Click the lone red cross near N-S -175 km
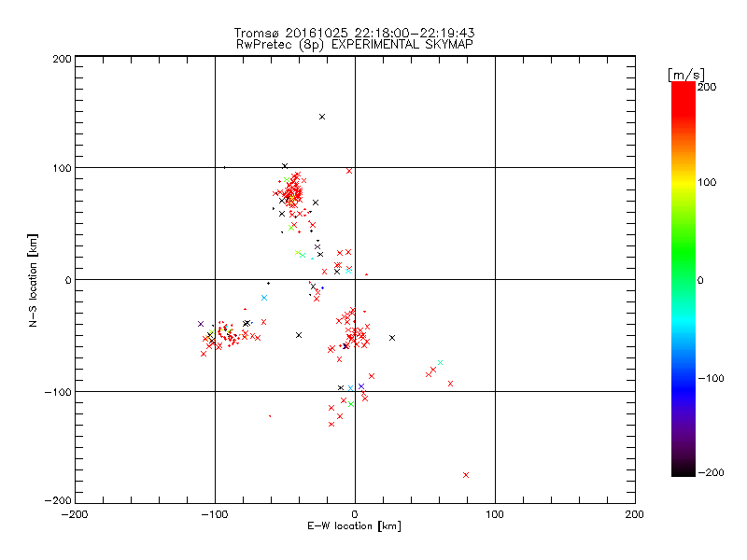Image resolution: width=747 pixels, height=560 pixels. (x=466, y=475)
